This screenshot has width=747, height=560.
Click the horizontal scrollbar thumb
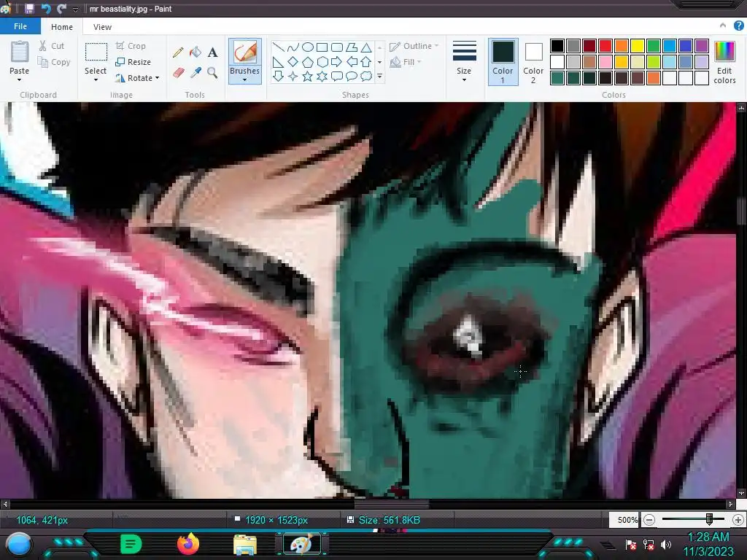point(392,503)
